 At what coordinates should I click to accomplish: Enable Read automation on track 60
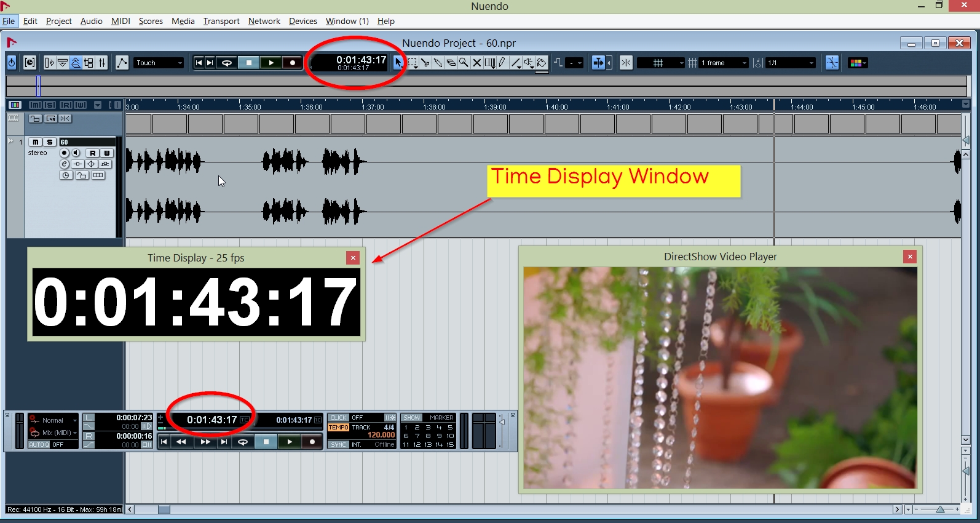coord(93,153)
